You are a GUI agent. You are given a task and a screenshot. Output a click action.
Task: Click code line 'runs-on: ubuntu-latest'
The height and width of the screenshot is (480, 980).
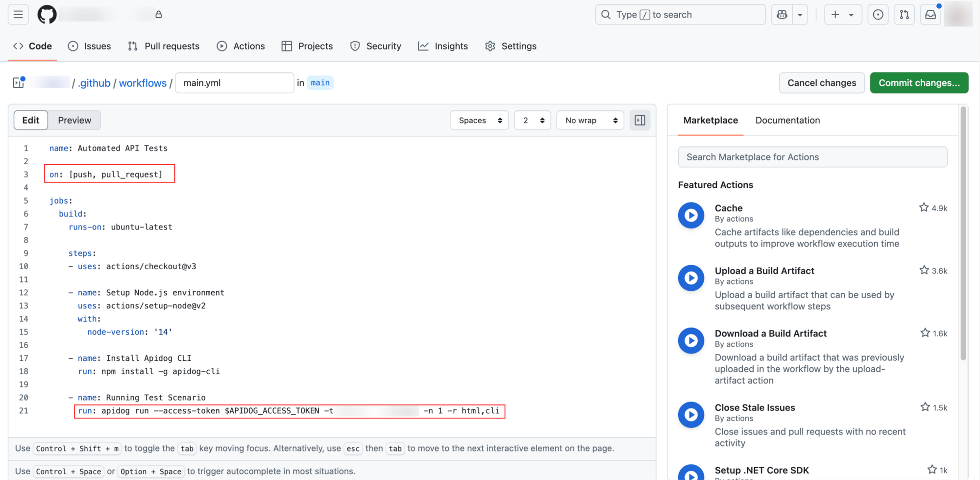click(x=121, y=227)
